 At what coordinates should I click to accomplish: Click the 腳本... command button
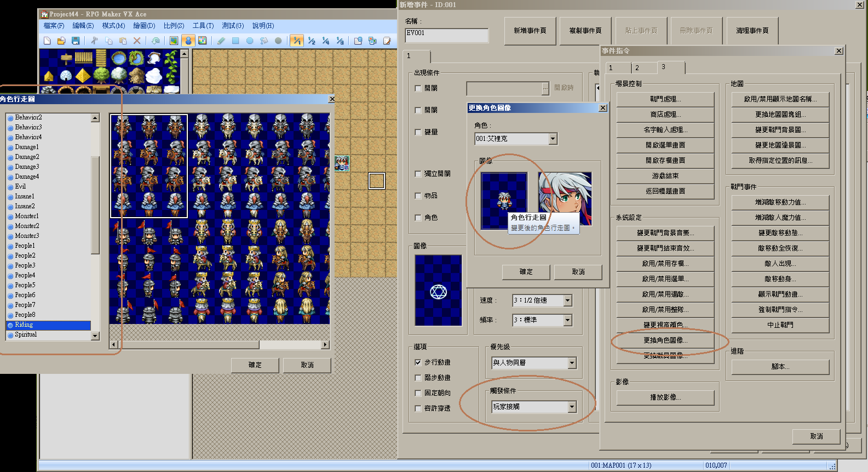[780, 367]
